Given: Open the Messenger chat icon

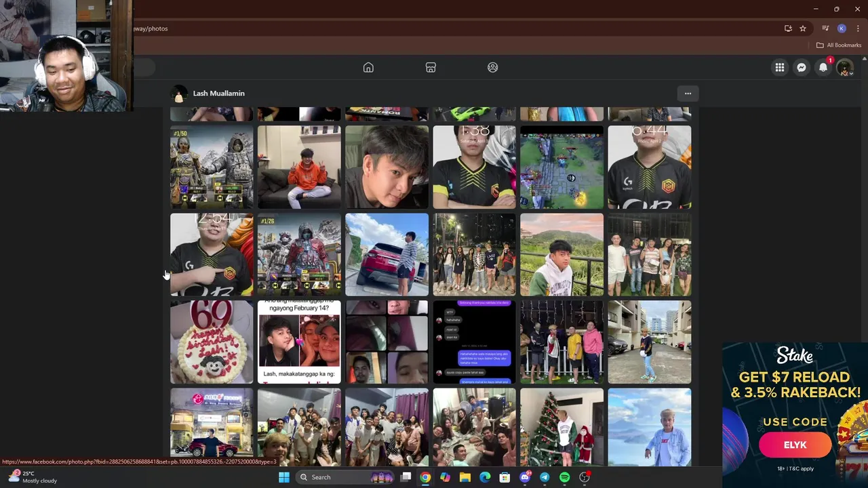Looking at the screenshot, I should (x=802, y=67).
